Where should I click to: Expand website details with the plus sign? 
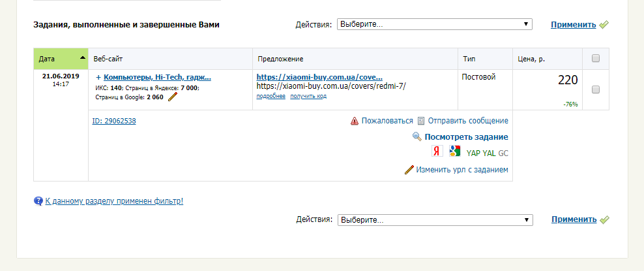(98, 77)
